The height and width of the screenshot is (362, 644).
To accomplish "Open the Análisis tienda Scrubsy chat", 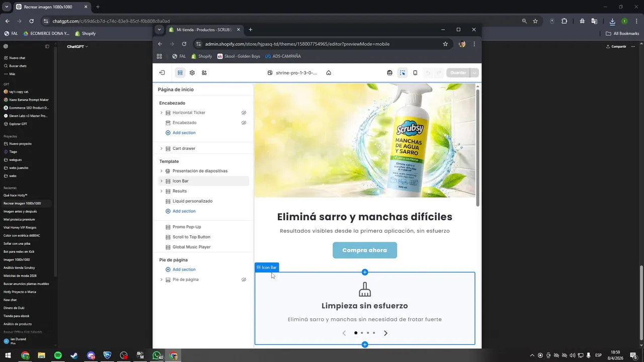I will pyautogui.click(x=19, y=267).
